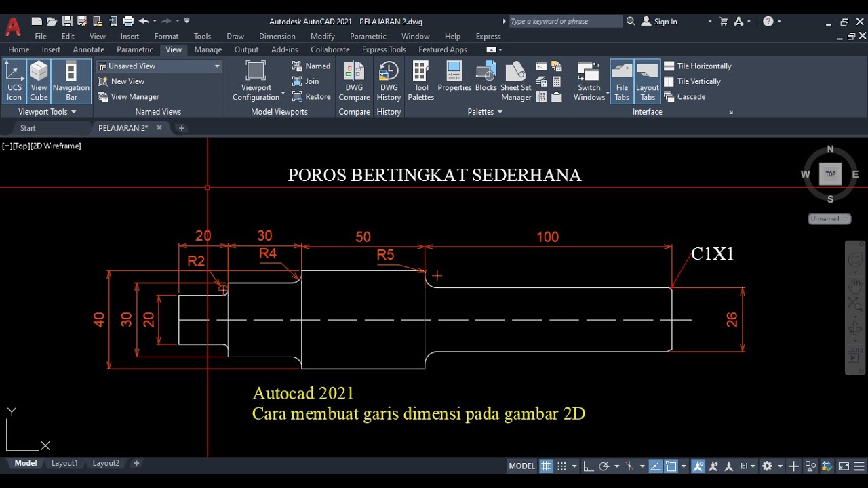Open the Properties palette
868x488 pixels.
[454, 77]
